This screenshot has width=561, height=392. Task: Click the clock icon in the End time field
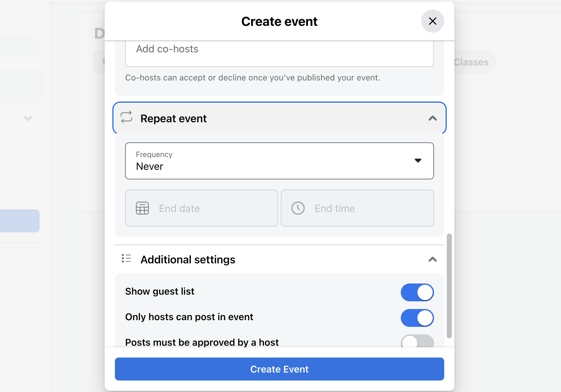click(x=298, y=208)
